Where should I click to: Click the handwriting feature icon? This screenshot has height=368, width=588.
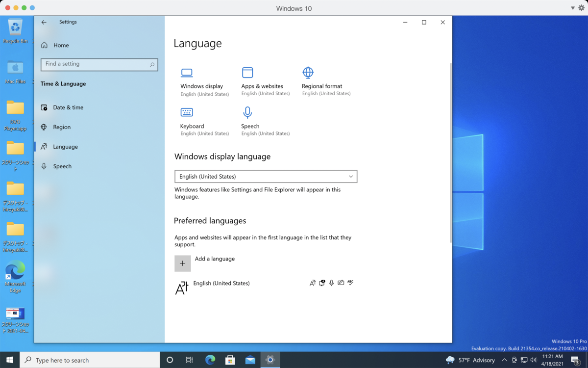341,283
